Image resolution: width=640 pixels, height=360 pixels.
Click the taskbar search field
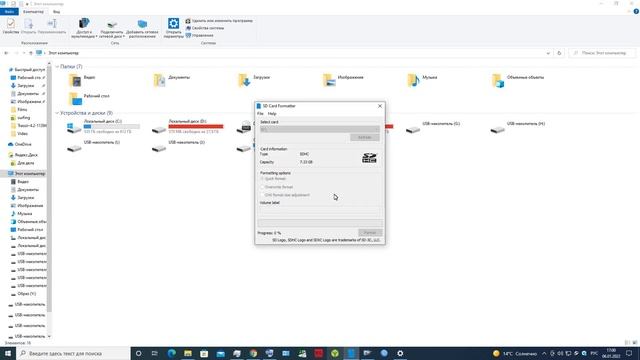point(73,353)
